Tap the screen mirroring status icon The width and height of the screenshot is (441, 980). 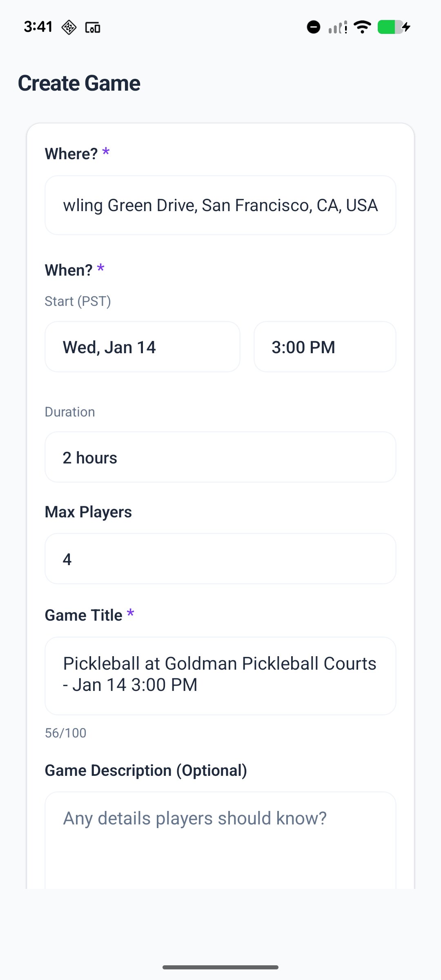tap(93, 28)
